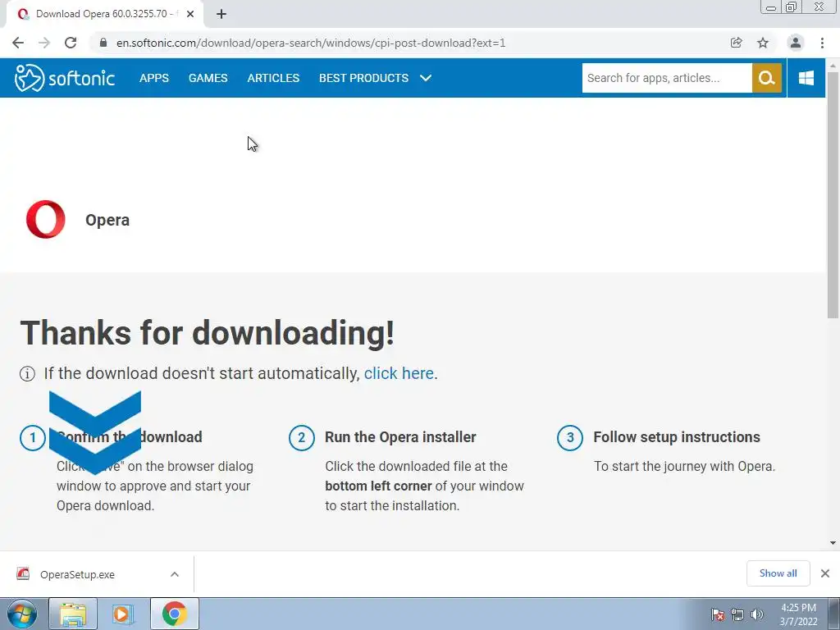Click the scroll down arrow
840x630 pixels.
pyautogui.click(x=833, y=543)
